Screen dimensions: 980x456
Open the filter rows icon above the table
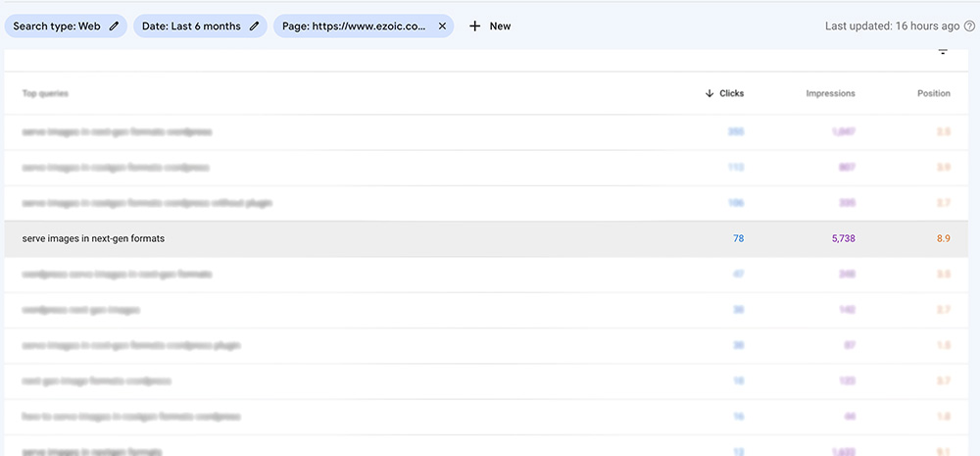click(943, 53)
